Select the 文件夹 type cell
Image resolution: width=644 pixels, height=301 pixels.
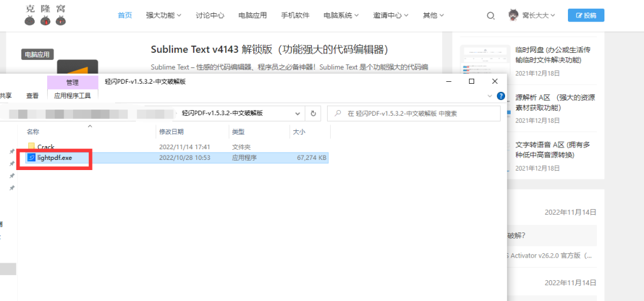[241, 147]
